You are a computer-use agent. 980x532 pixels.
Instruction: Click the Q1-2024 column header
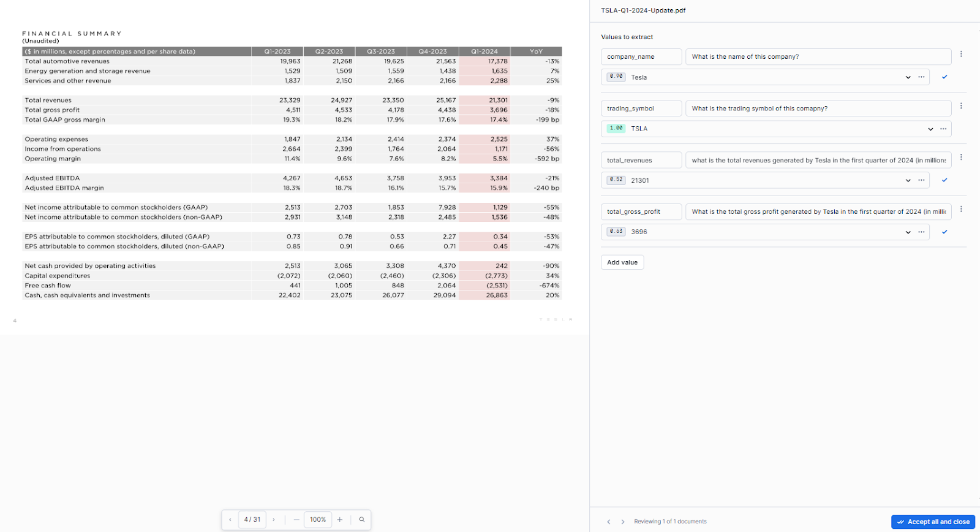click(x=484, y=51)
